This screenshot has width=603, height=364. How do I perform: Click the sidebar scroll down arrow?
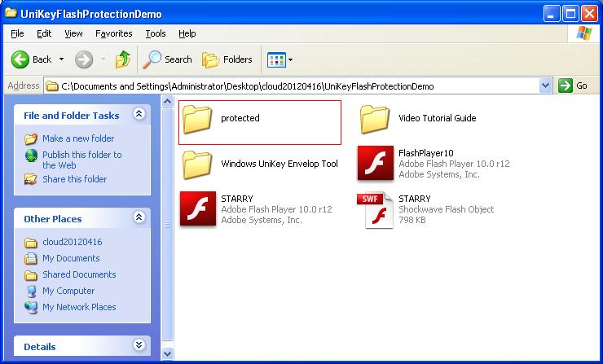[167, 353]
